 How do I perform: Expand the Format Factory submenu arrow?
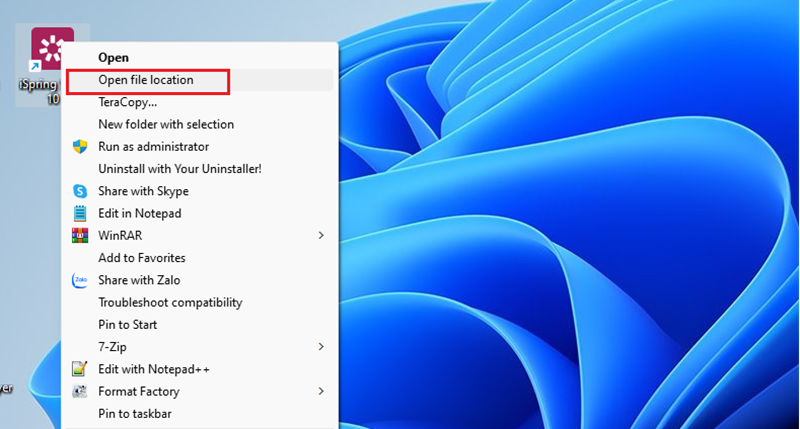(321, 391)
